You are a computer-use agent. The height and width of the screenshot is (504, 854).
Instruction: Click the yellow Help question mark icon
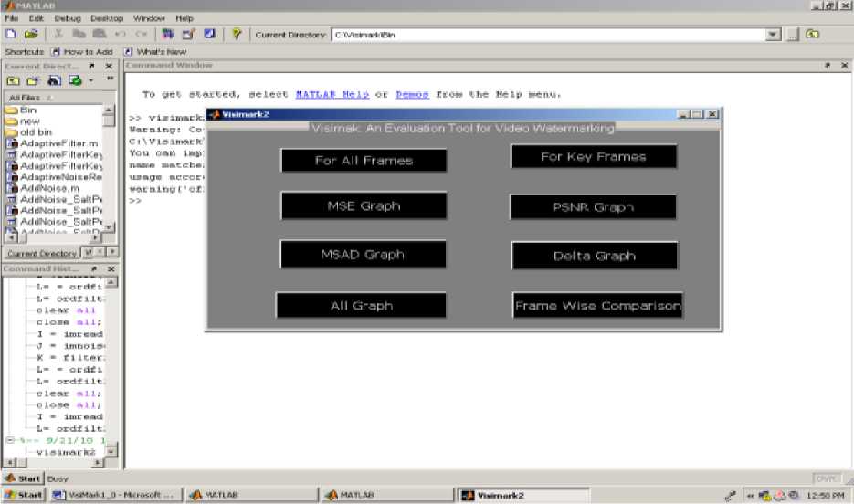pos(237,34)
